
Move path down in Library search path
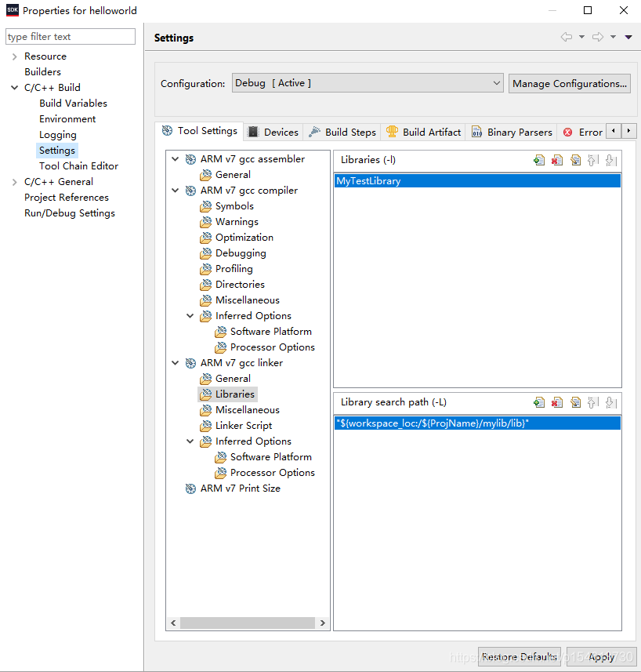611,402
